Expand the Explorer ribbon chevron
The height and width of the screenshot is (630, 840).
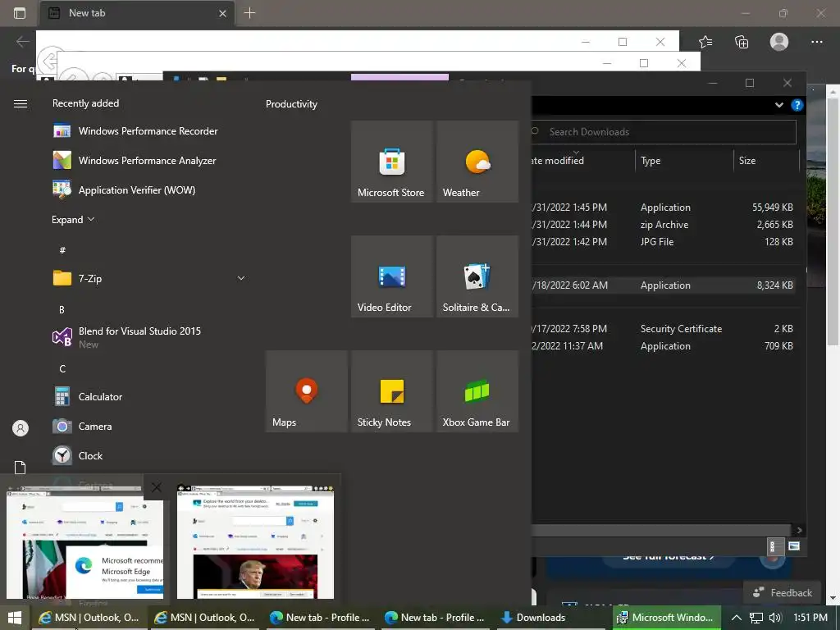779,105
